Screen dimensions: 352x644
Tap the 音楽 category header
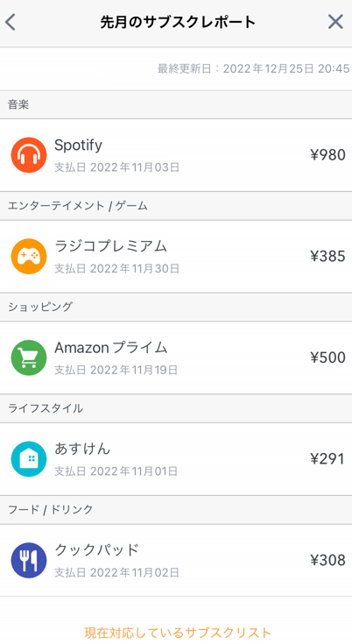176,105
